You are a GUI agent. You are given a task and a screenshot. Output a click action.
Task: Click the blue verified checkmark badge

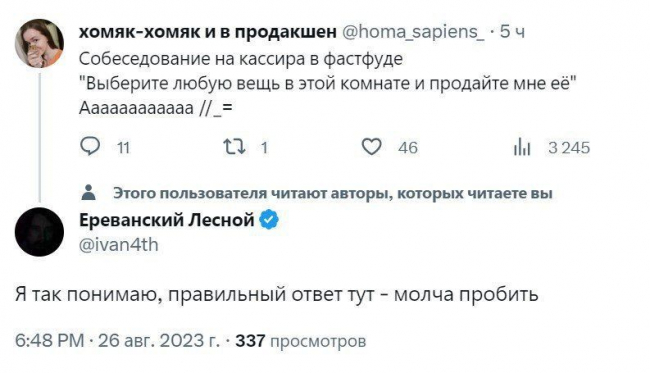pos(269,220)
